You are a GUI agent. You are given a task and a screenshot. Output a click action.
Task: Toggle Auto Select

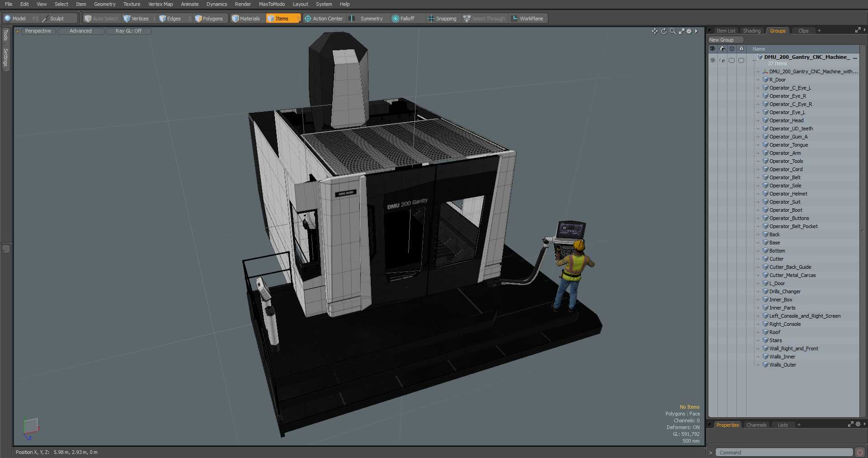click(x=101, y=19)
